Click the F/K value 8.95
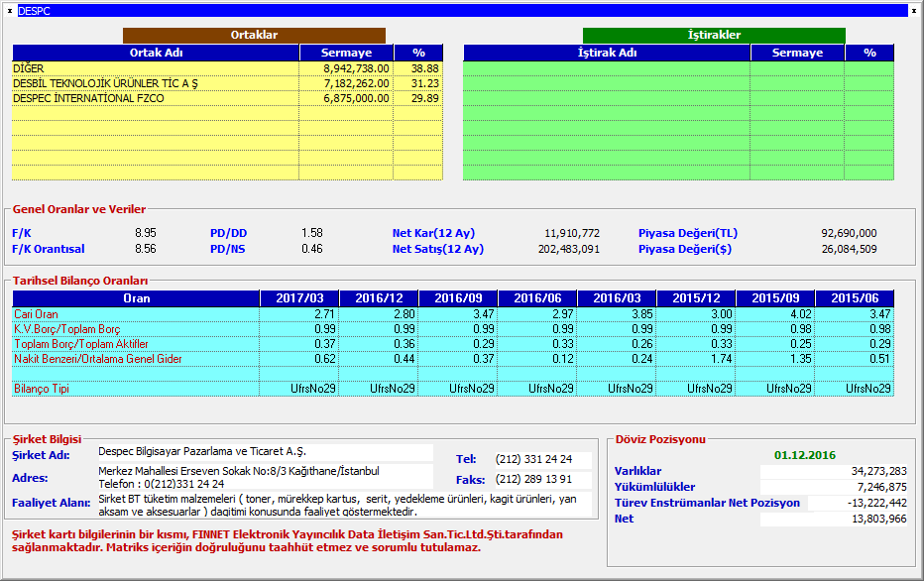The height and width of the screenshot is (581, 924). click(146, 233)
